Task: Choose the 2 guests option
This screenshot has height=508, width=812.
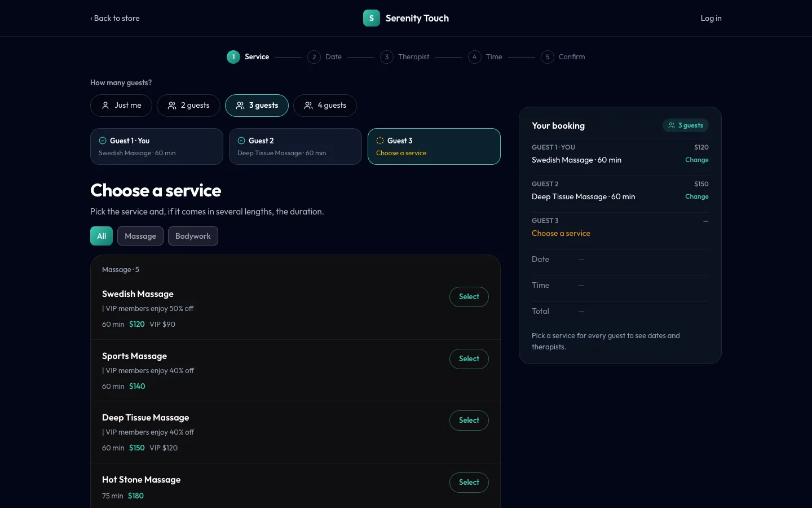Action: click(x=188, y=106)
